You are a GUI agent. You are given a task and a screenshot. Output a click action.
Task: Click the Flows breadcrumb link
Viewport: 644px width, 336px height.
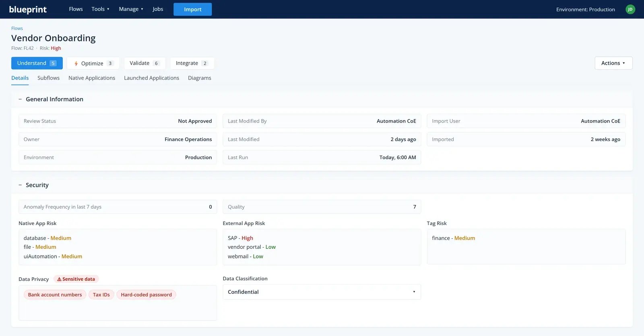pos(17,28)
